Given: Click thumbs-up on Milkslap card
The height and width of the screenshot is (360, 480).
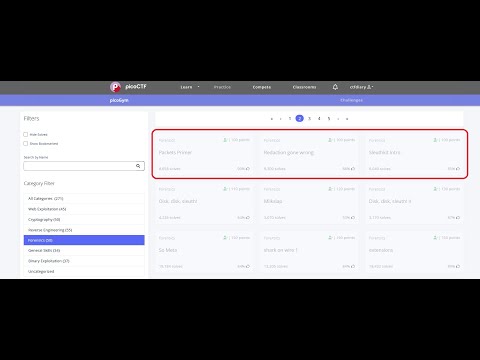Looking at the screenshot, I should [x=353, y=218].
